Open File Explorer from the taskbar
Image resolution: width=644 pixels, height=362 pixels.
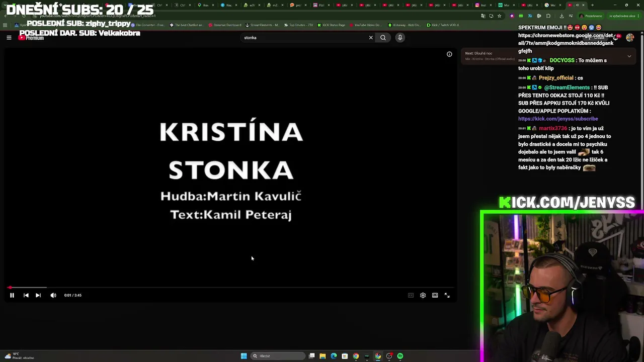pos(323,356)
